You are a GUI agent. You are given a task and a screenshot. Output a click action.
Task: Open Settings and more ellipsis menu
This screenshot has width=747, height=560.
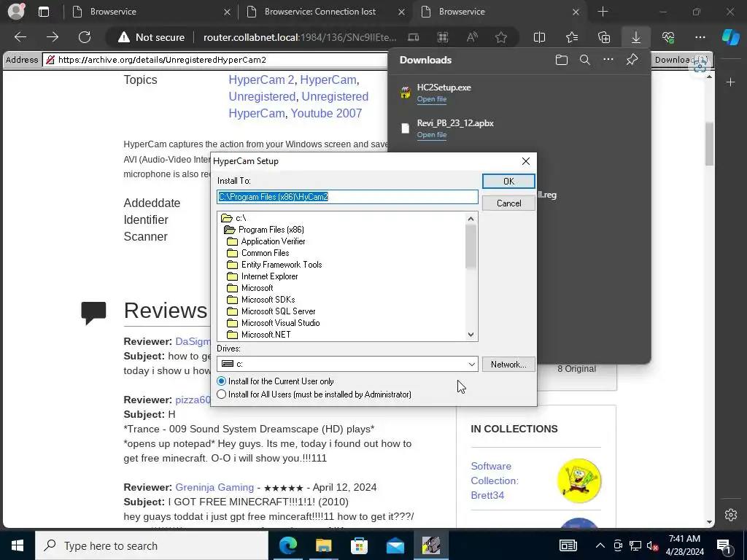[x=700, y=37]
